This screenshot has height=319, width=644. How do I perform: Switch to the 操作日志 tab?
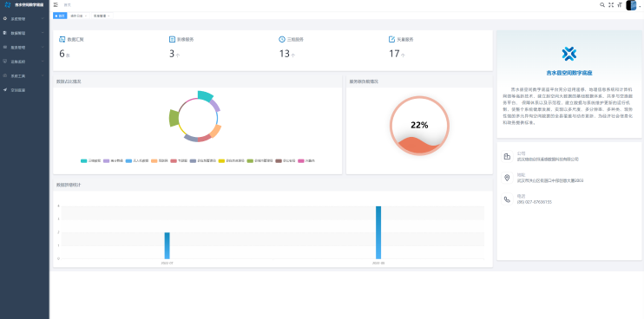78,16
